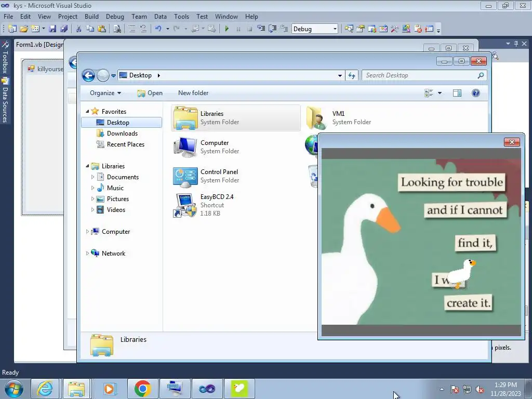Image resolution: width=532 pixels, height=399 pixels.
Task: Open Toolbox side panel tab
Action: 5,58
